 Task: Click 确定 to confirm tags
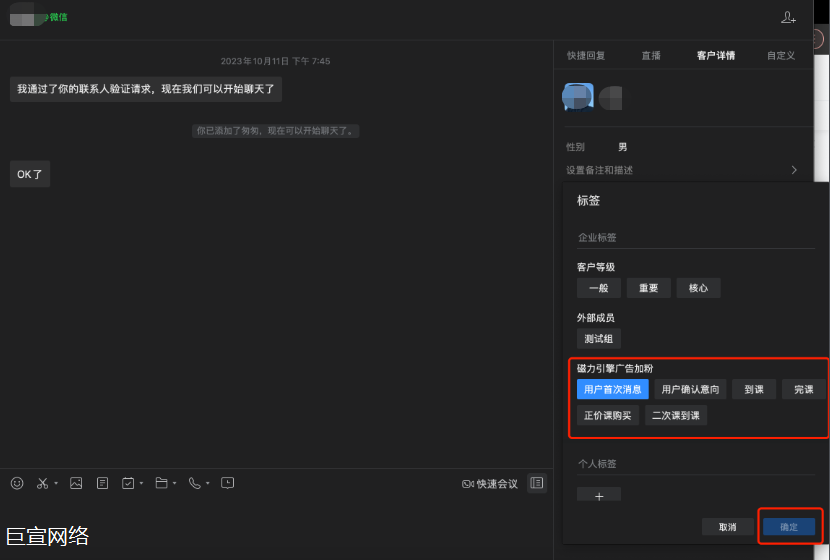pos(789,527)
